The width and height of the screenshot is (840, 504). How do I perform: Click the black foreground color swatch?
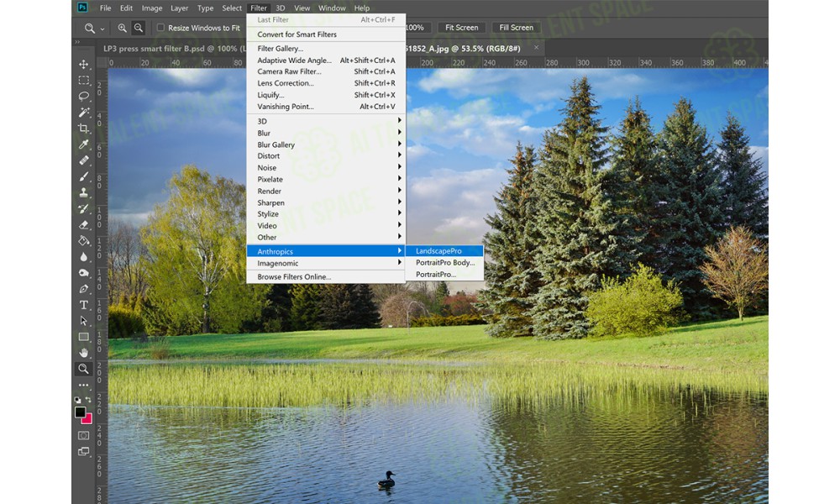click(80, 412)
